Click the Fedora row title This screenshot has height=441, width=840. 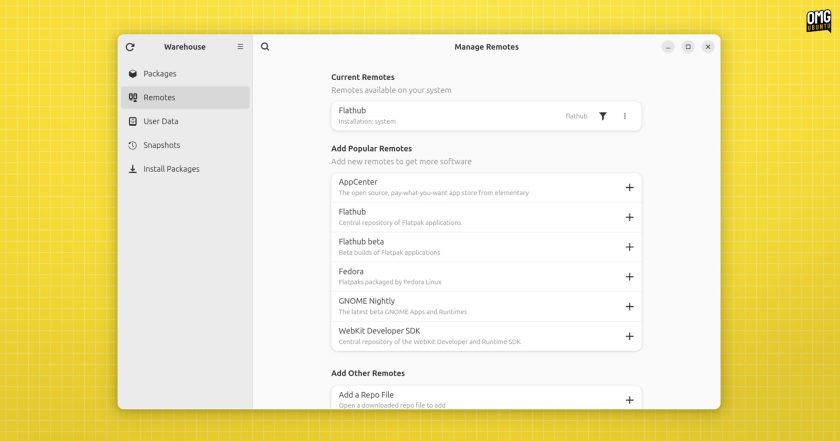coord(351,272)
